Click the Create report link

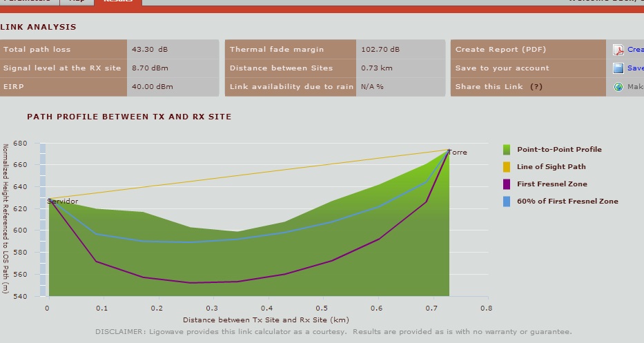[x=636, y=49]
